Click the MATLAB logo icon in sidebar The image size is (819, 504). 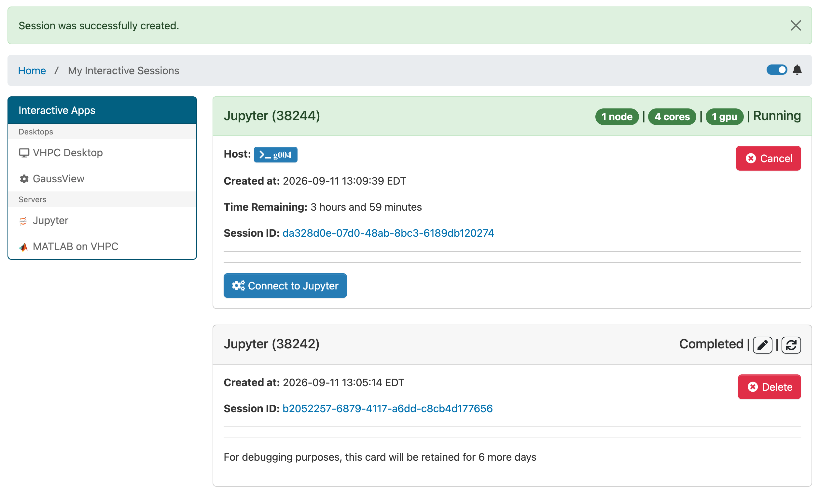[x=23, y=247]
